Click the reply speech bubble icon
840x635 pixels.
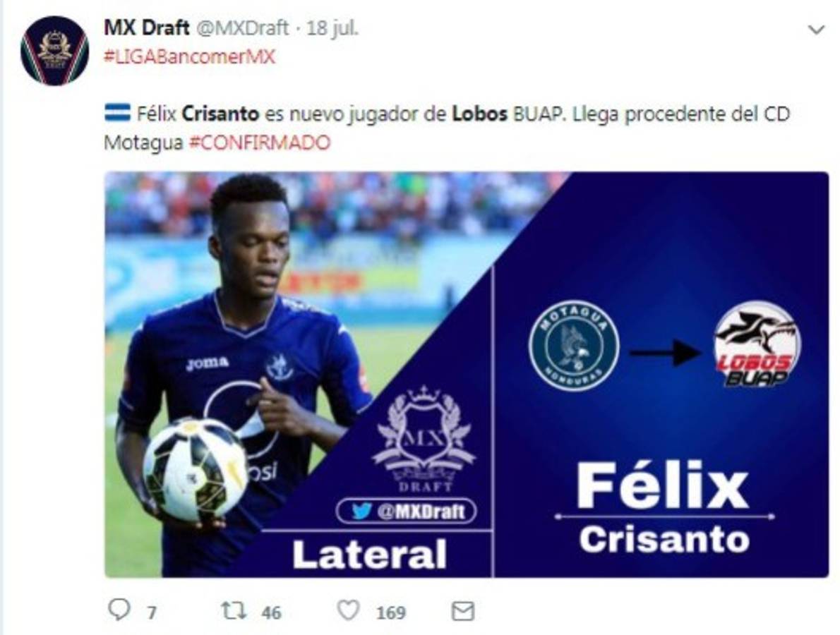[x=119, y=610]
